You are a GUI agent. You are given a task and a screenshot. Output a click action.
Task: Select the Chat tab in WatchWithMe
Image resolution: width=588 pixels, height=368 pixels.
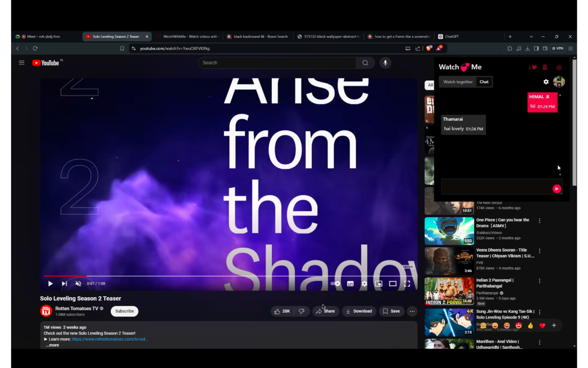484,82
